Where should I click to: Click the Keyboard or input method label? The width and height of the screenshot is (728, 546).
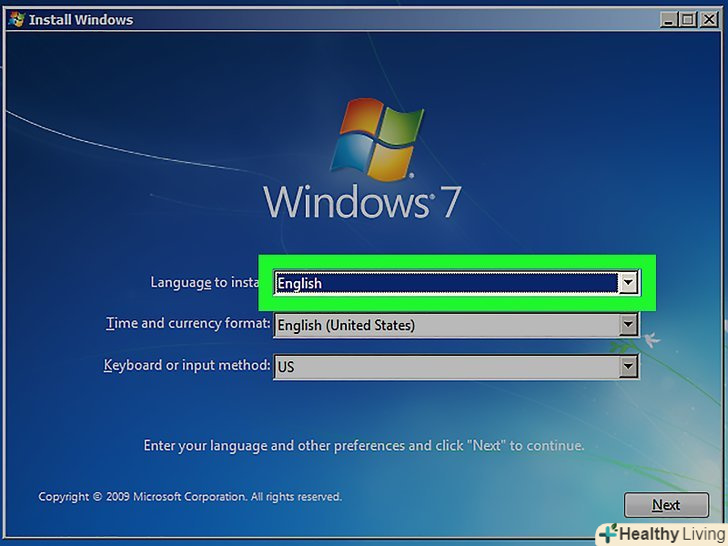click(x=187, y=365)
